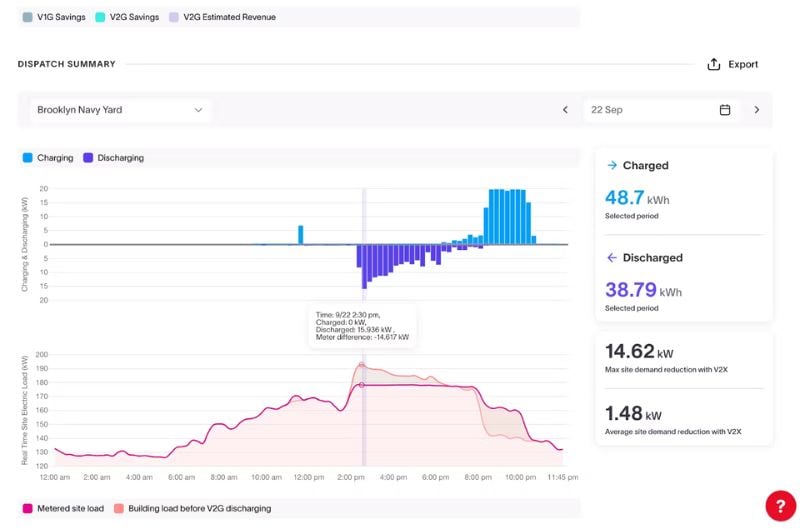Go to the previous day arrow

click(x=565, y=110)
